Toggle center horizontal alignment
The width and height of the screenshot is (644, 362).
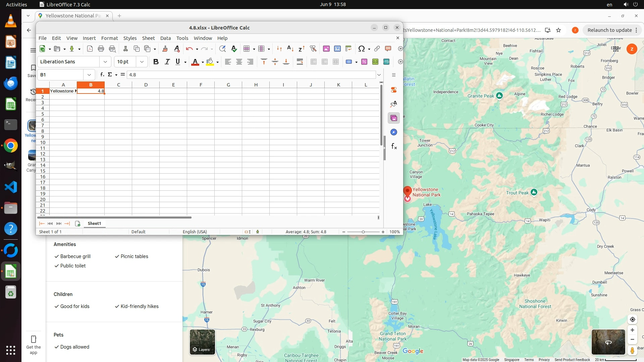(x=239, y=62)
